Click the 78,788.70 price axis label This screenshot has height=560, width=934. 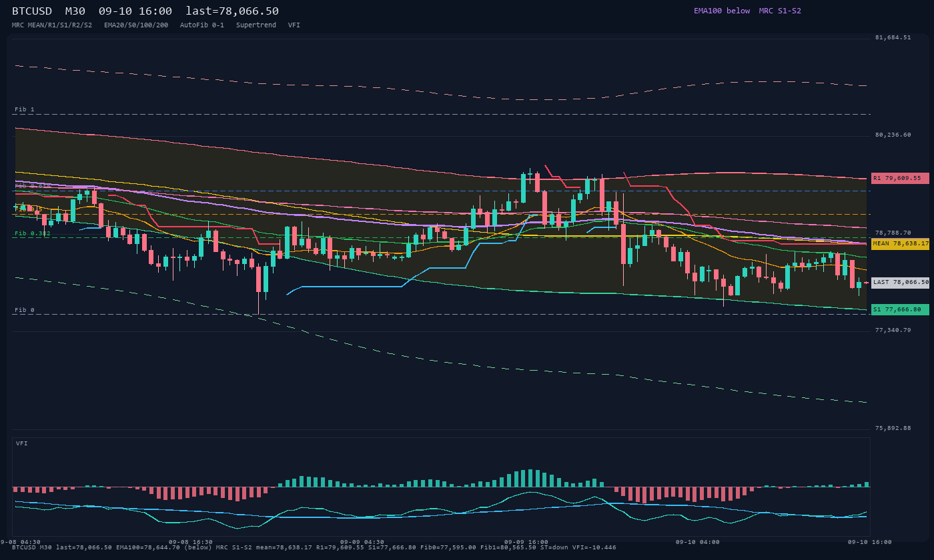893,233
